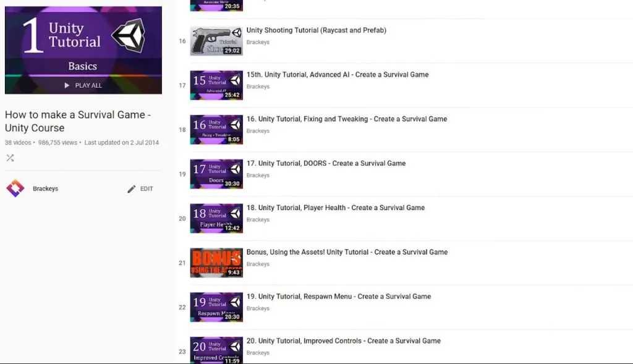
Task: Open the 17 Doors tutorial thumbnail
Action: (216, 174)
